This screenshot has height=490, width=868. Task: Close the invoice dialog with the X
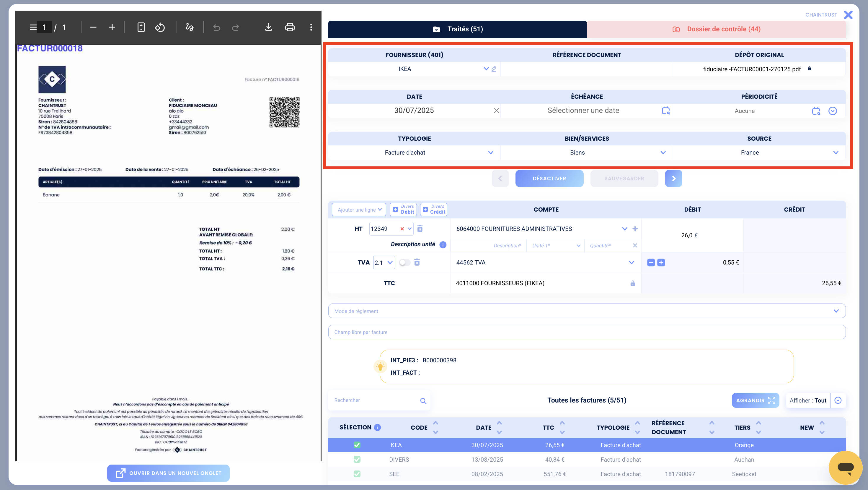(848, 15)
